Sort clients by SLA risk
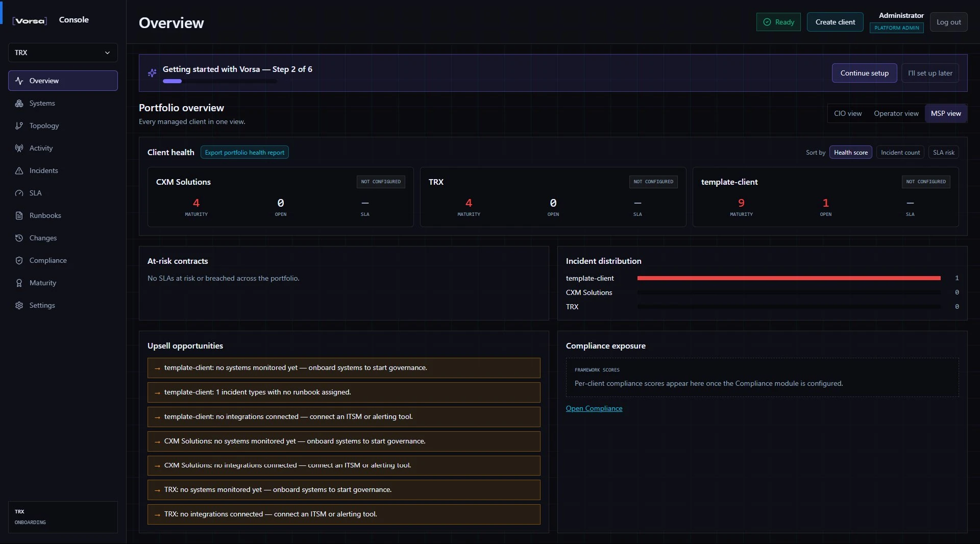This screenshot has width=980, height=544. (943, 152)
